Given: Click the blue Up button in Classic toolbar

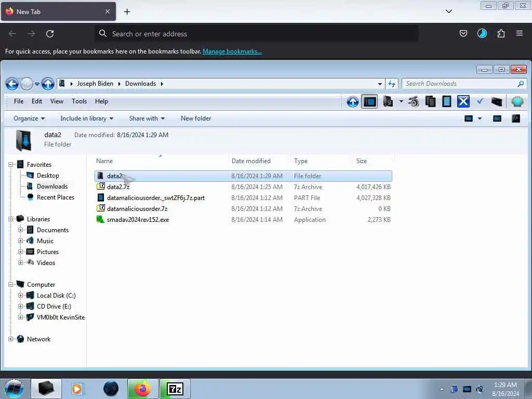Looking at the screenshot, I should 353,101.
